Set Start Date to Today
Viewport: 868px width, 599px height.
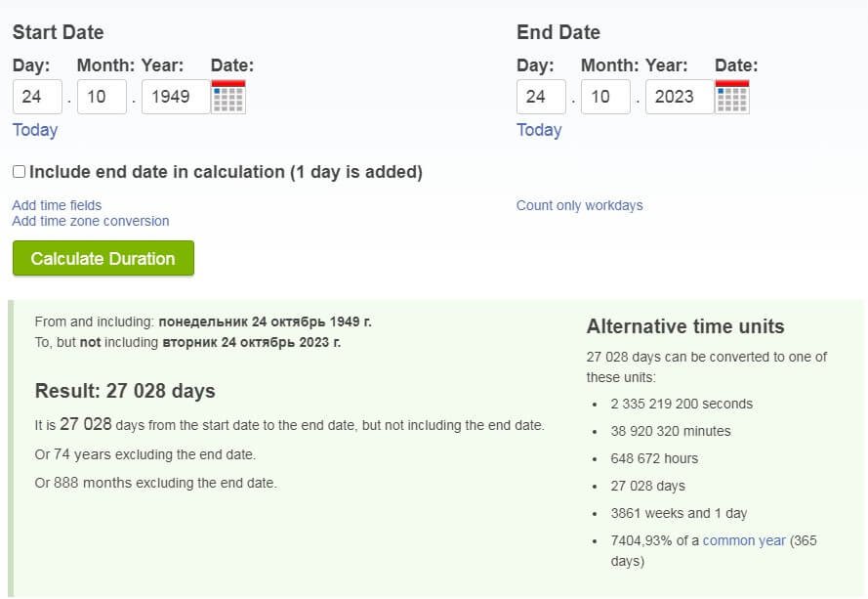click(35, 130)
